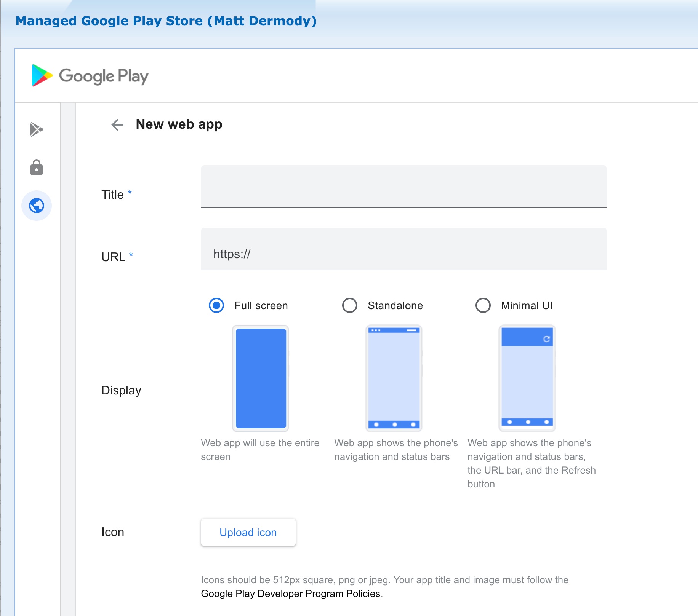Screen dimensions: 698x616
Task: Click the Managed Google Play Store heading
Action: pos(166,21)
